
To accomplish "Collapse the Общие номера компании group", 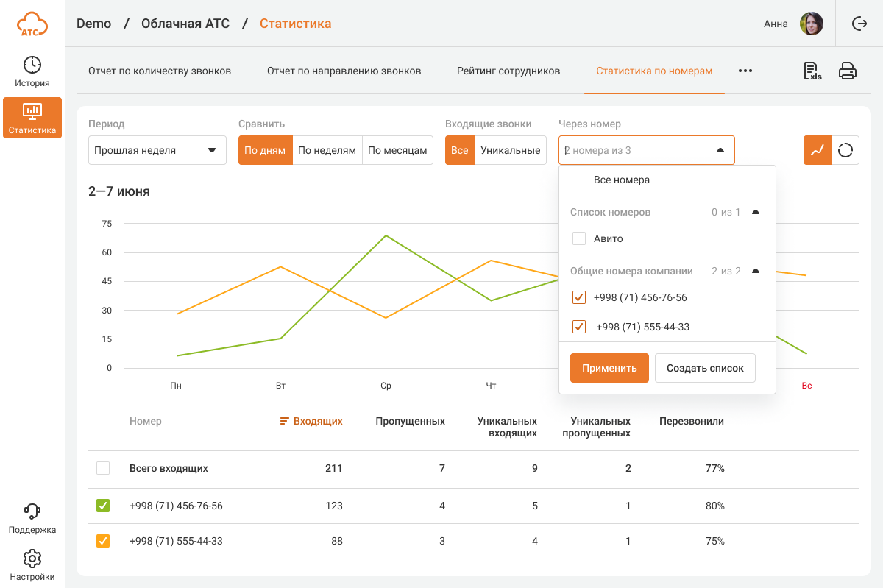I will coord(755,271).
